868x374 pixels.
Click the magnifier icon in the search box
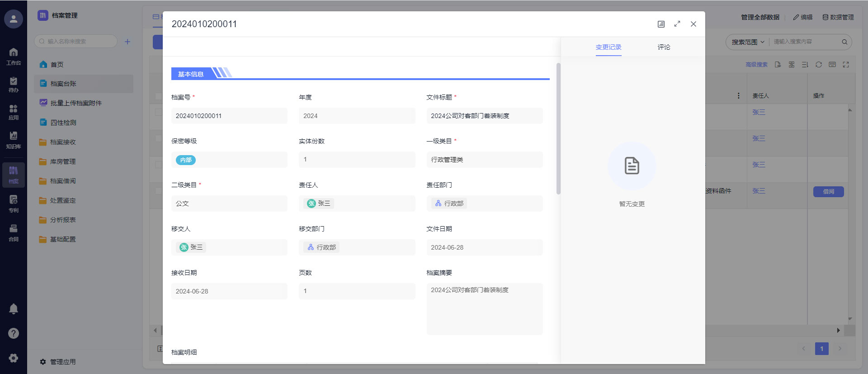pyautogui.click(x=844, y=42)
